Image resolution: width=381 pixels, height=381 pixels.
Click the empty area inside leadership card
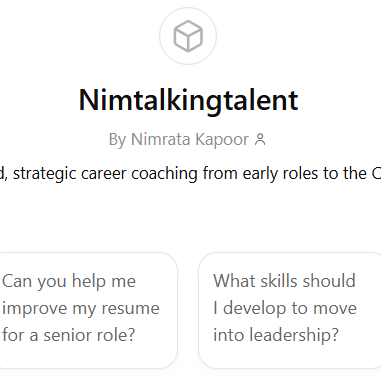click(x=290, y=357)
